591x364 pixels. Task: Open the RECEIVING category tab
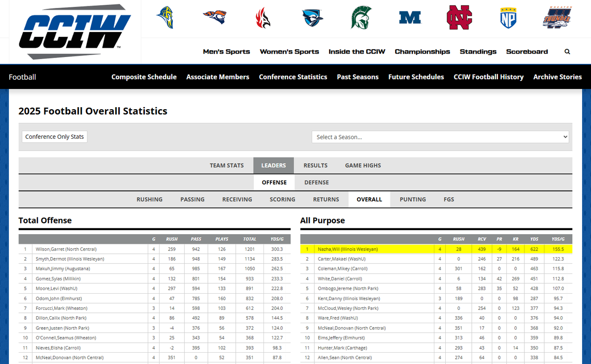tap(237, 199)
